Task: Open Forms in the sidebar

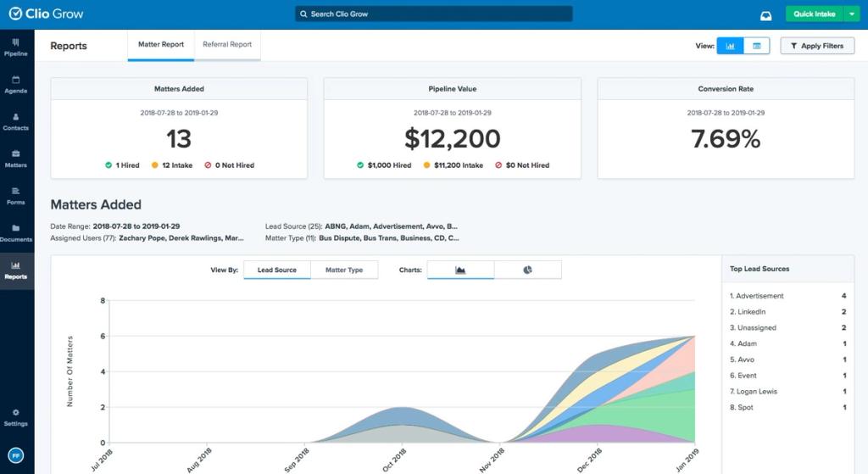Action: 16,196
